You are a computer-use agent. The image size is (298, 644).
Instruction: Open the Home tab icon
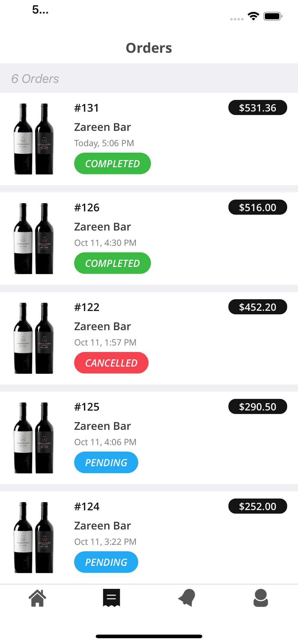[x=37, y=598]
